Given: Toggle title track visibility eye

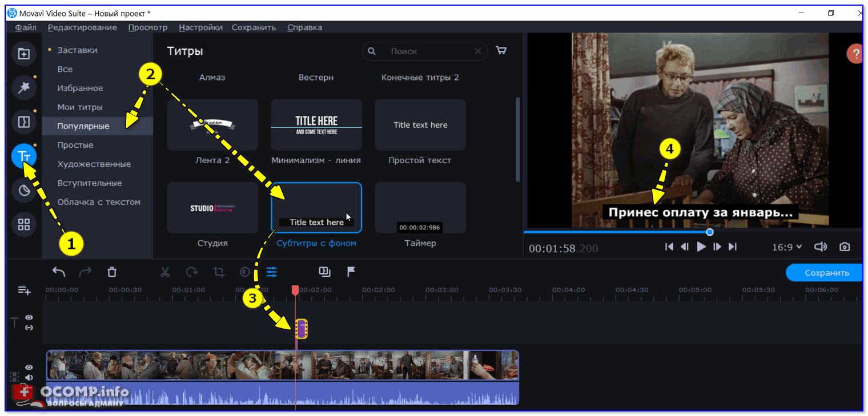Looking at the screenshot, I should tap(29, 318).
